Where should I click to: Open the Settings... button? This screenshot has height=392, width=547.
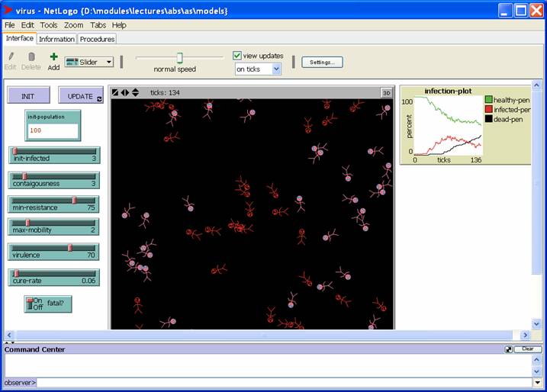(322, 62)
